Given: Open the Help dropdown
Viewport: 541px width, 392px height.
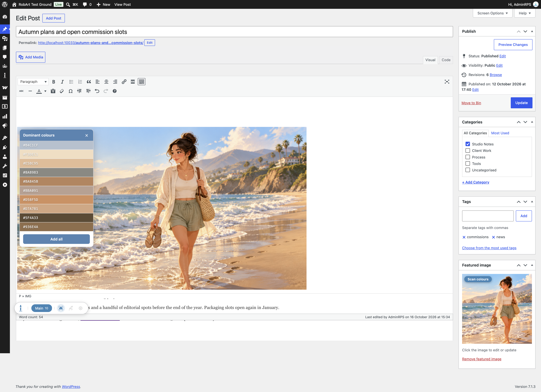Looking at the screenshot, I should pos(525,13).
